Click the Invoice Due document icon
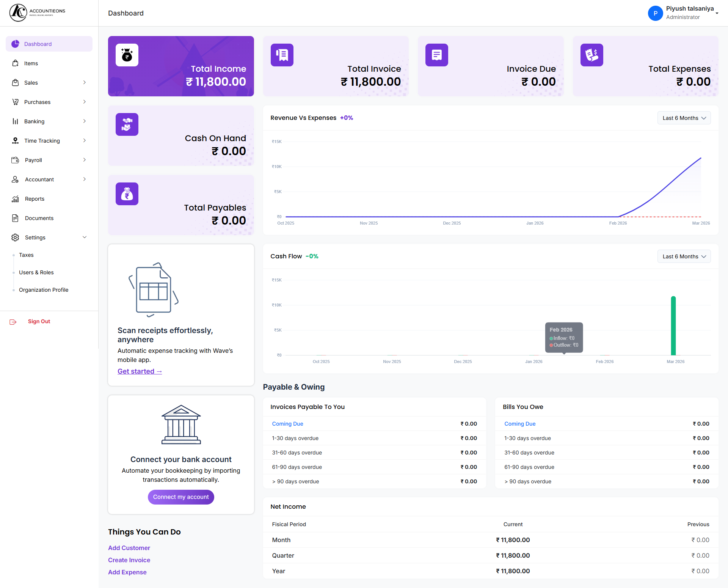 pyautogui.click(x=436, y=55)
